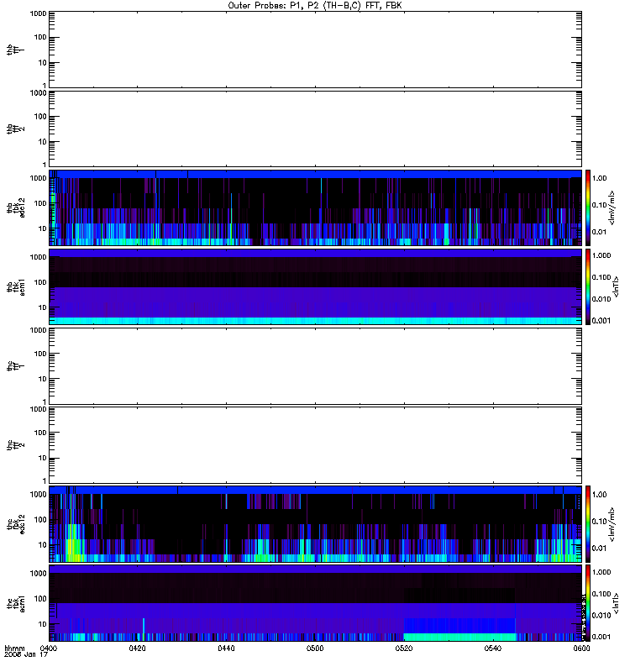Viewport: 630px width, 672px height.
Task: Click the 100 y-axis tick of the thb fff 1 panel
Action: click(40, 37)
